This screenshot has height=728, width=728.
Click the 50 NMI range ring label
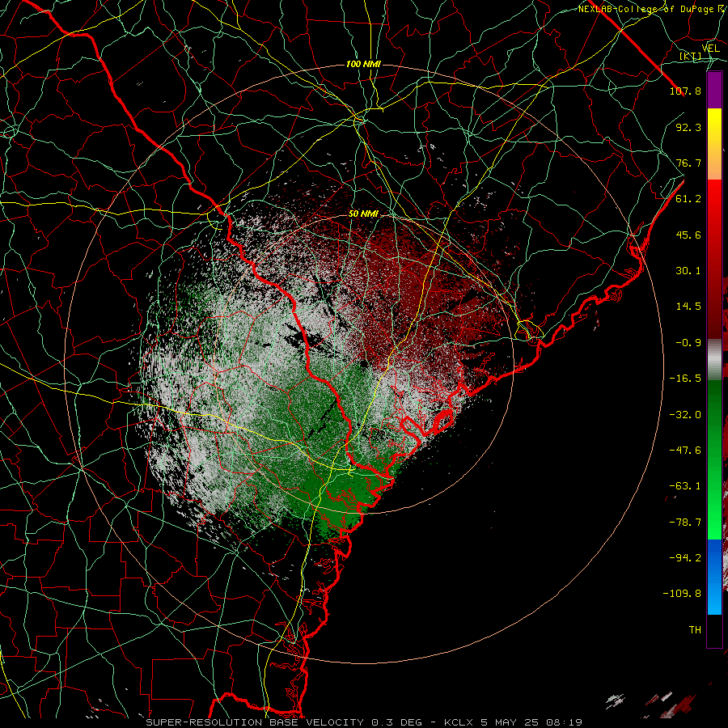(363, 214)
